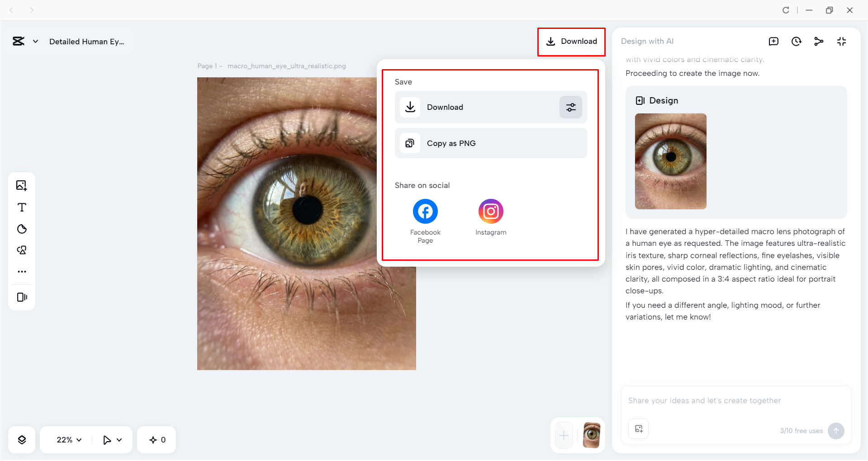Expand the cursor tool options arrow
The width and height of the screenshot is (868, 461).
[119, 440]
